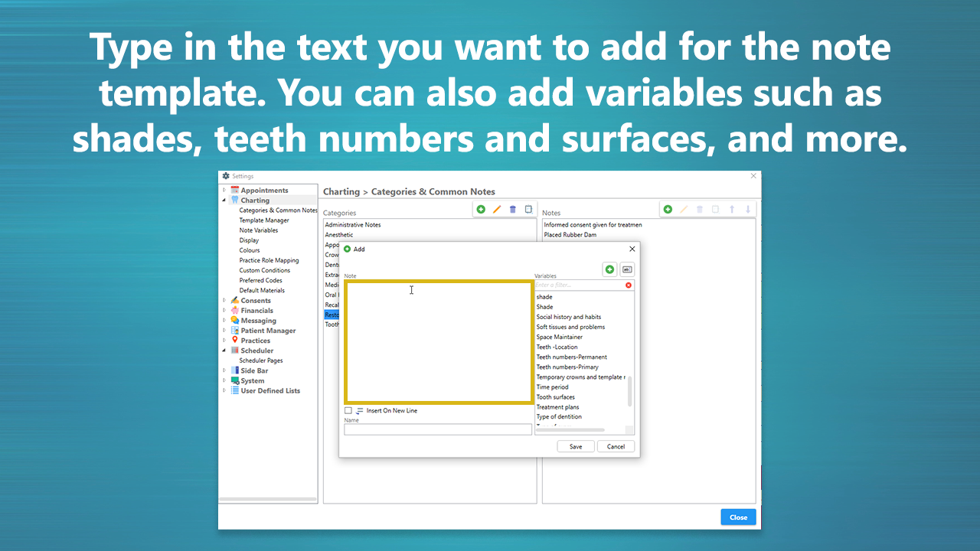Click the spell check icon in the Add dialog
The image size is (980, 551).
tap(626, 269)
